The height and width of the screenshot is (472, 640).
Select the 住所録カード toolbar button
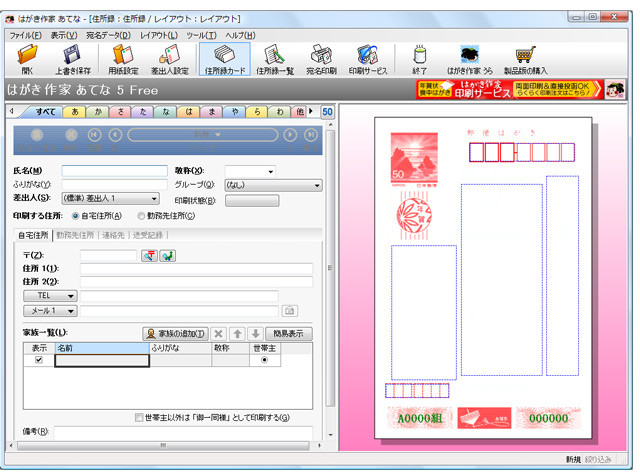[x=224, y=60]
